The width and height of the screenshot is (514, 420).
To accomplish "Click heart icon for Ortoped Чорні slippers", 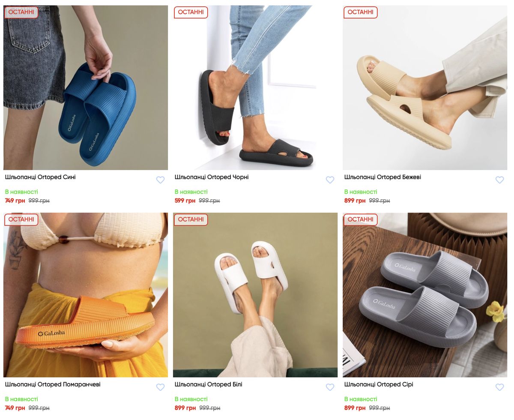I will [330, 180].
